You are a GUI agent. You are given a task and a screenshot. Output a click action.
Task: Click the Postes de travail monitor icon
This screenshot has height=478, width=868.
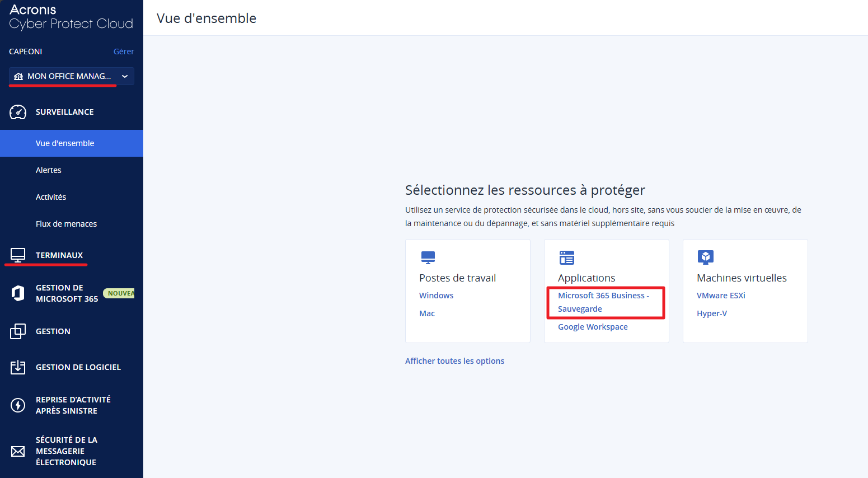pyautogui.click(x=428, y=257)
